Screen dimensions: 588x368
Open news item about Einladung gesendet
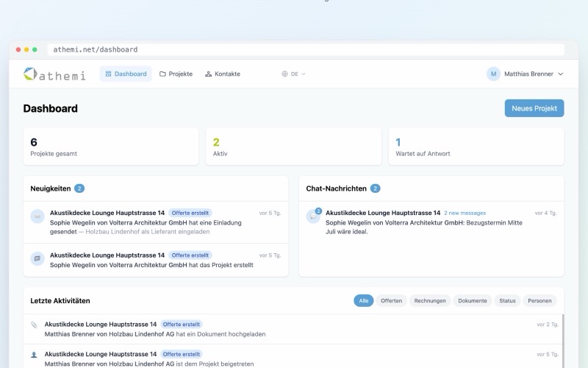click(x=156, y=222)
